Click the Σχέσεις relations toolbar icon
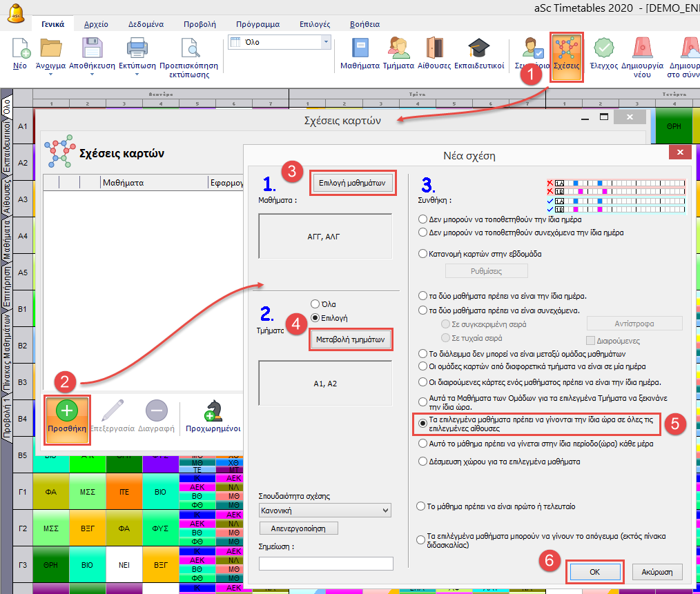700x594 pixels. coord(567,50)
